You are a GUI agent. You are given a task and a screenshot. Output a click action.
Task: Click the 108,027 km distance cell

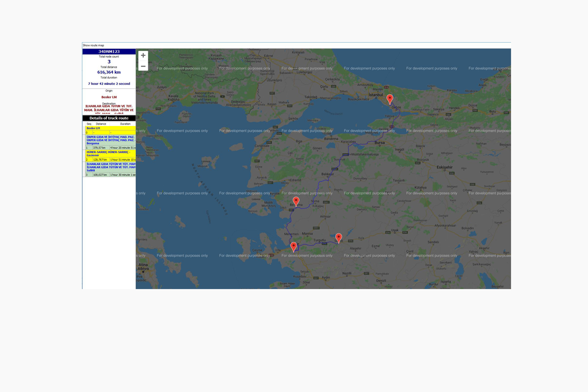(100, 174)
